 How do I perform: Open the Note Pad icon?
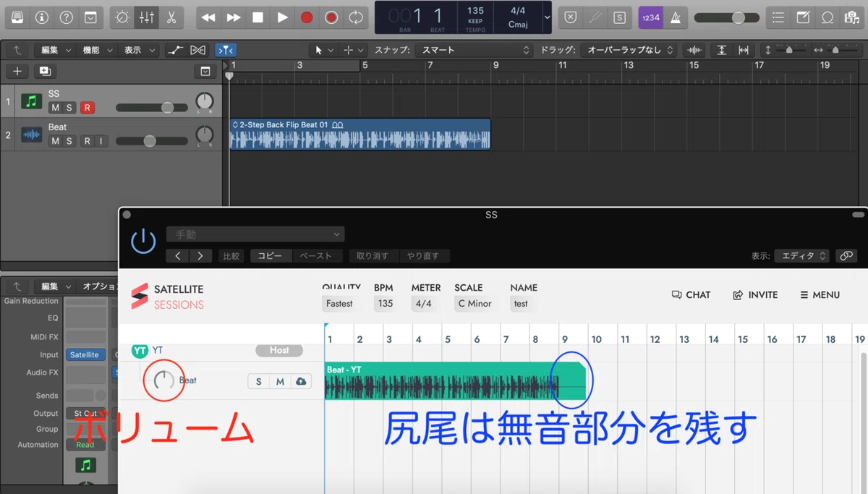802,17
